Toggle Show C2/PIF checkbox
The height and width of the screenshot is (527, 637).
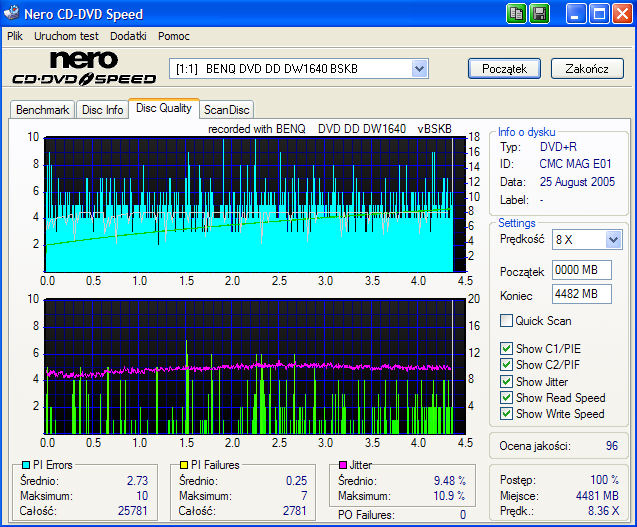tap(506, 364)
